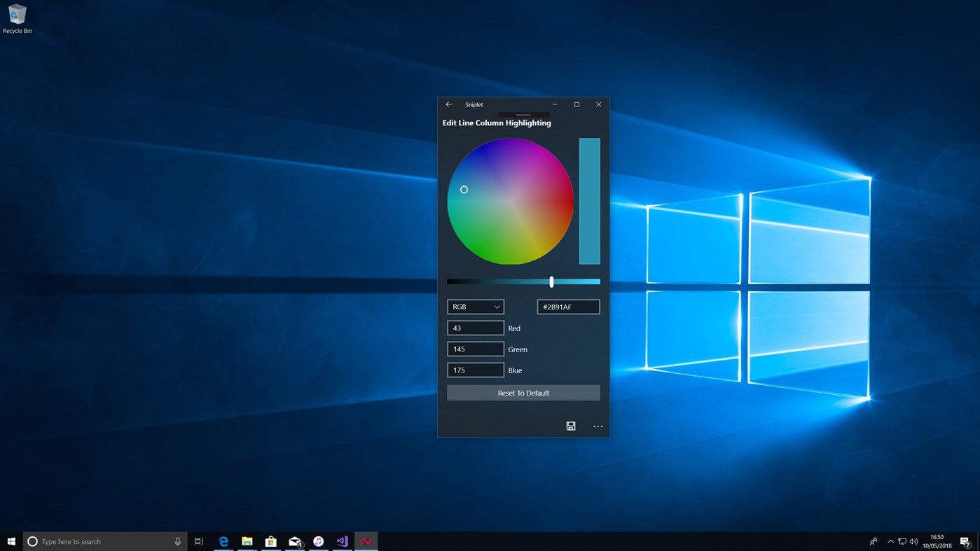Image resolution: width=980 pixels, height=551 pixels.
Task: Click the hex color field #2B91AF
Action: click(x=568, y=307)
